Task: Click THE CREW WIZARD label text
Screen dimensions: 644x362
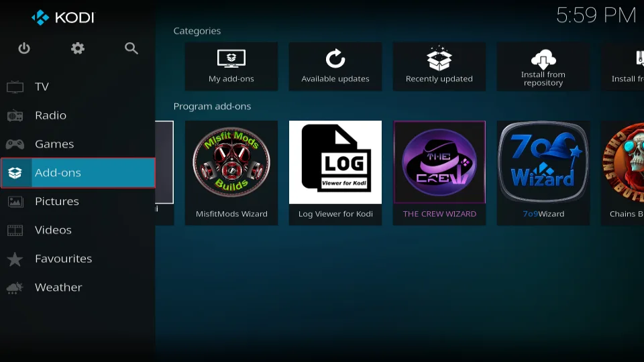Action: [x=439, y=214]
